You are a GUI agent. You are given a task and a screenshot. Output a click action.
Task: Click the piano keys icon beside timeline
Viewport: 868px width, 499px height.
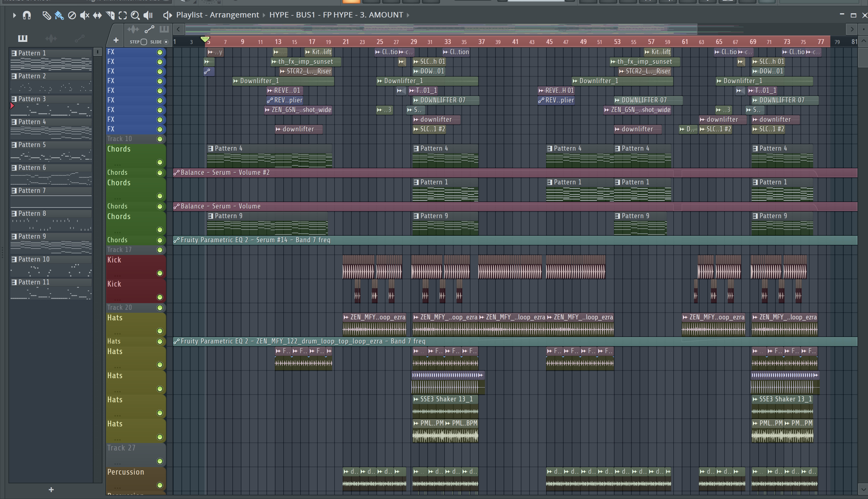click(164, 29)
